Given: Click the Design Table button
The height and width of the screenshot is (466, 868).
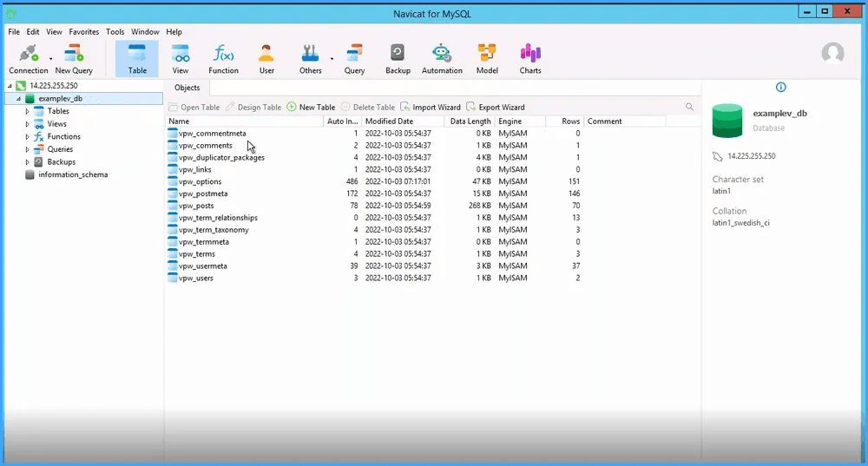Looking at the screenshot, I should pyautogui.click(x=253, y=107).
